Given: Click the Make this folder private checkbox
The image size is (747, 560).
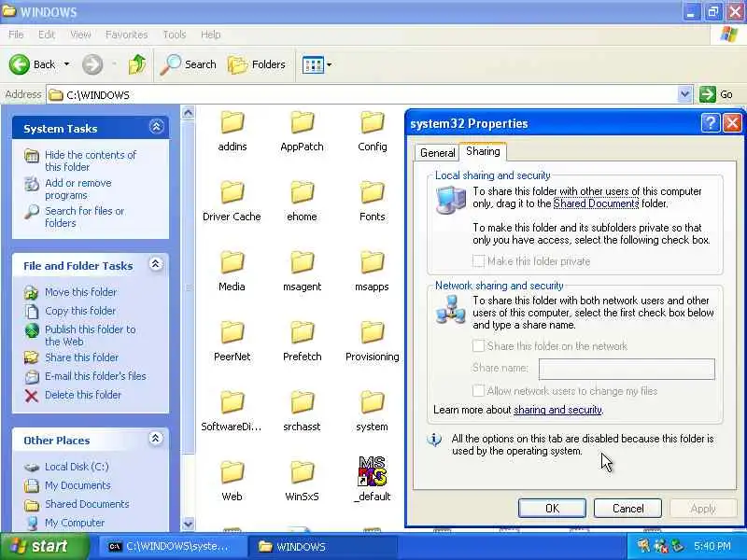Looking at the screenshot, I should [478, 261].
